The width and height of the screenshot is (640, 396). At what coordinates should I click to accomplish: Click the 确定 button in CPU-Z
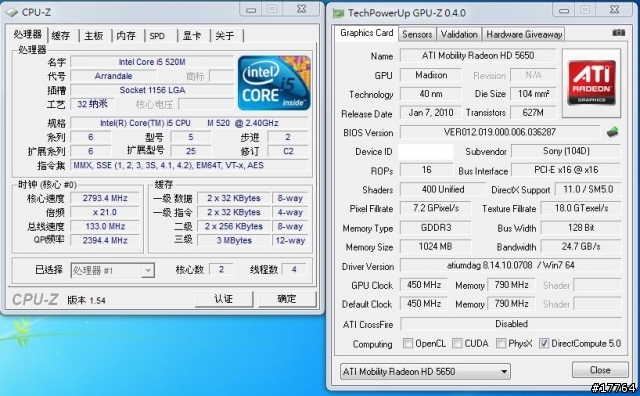pos(287,299)
